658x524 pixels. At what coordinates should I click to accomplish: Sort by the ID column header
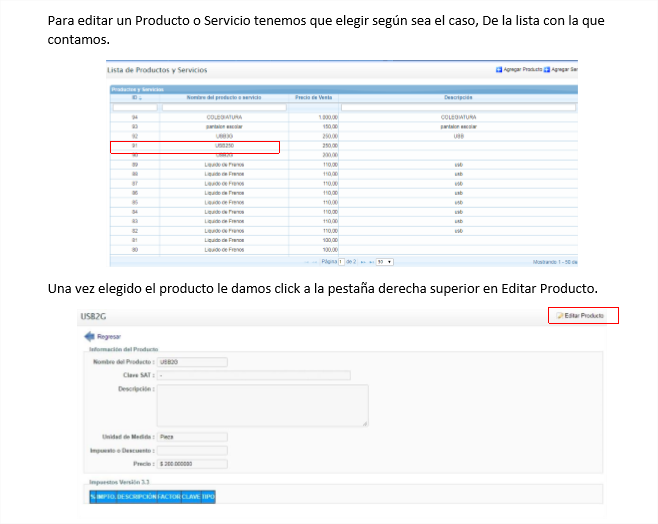134,97
